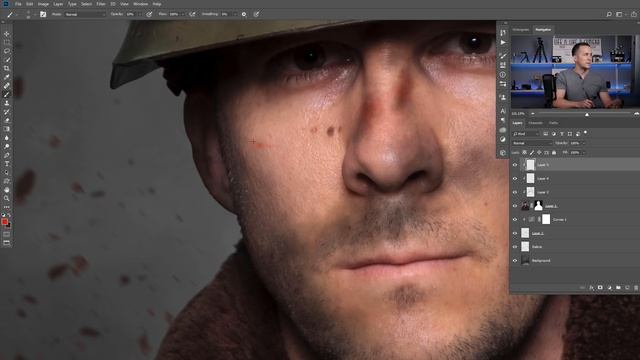Open smoothing options gear icon

pos(244,14)
